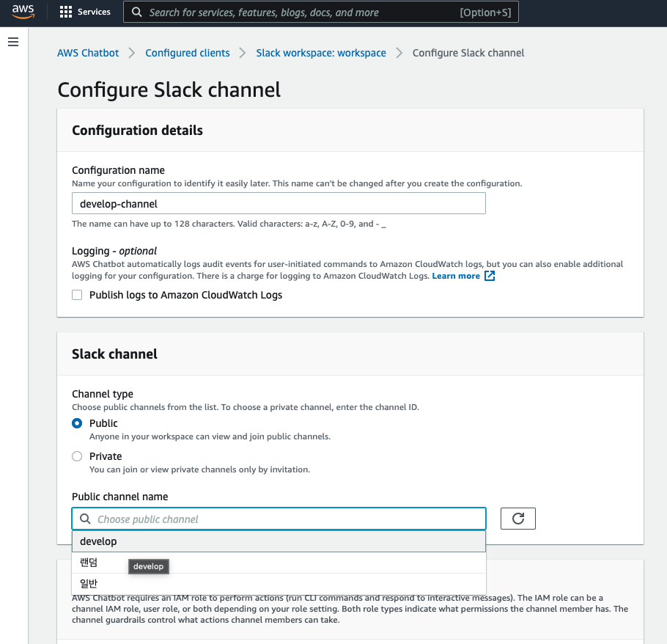Open the Learn more link
The width and height of the screenshot is (667, 644).
(x=456, y=276)
